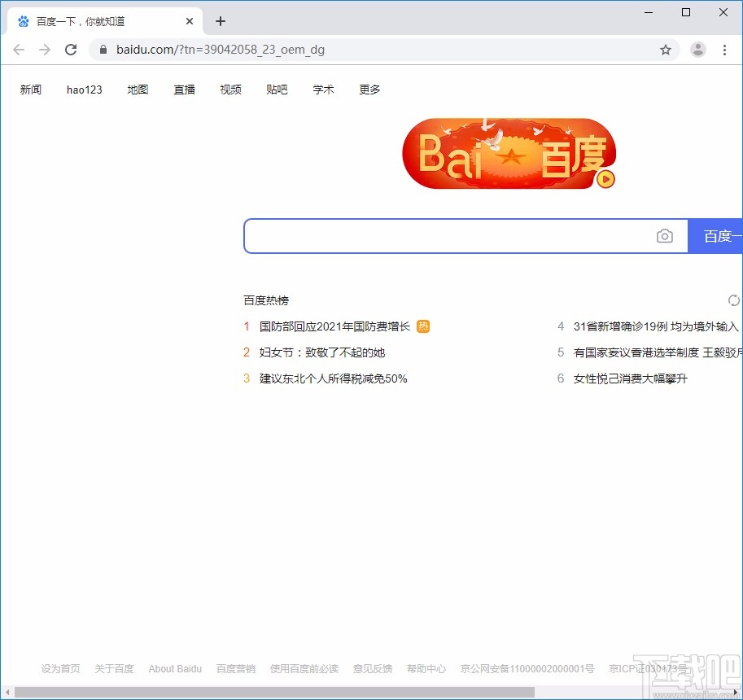Click inside the search input field

pyautogui.click(x=448, y=236)
